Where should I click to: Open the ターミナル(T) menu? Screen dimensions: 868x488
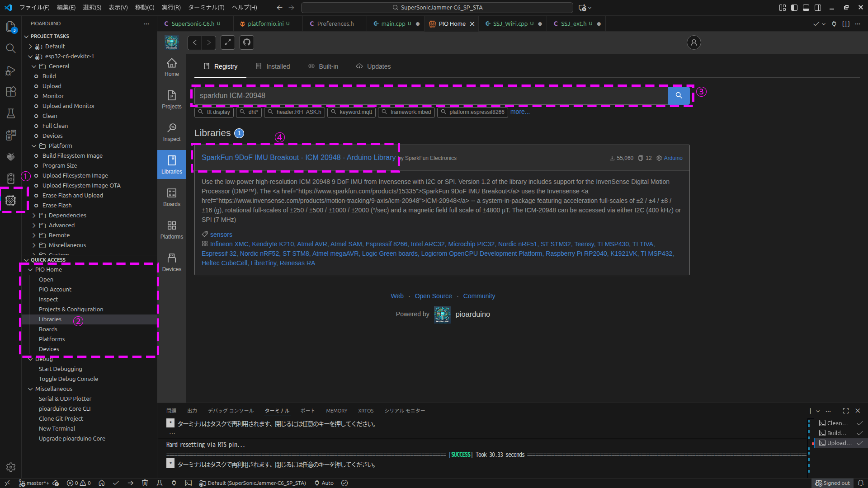click(x=206, y=8)
